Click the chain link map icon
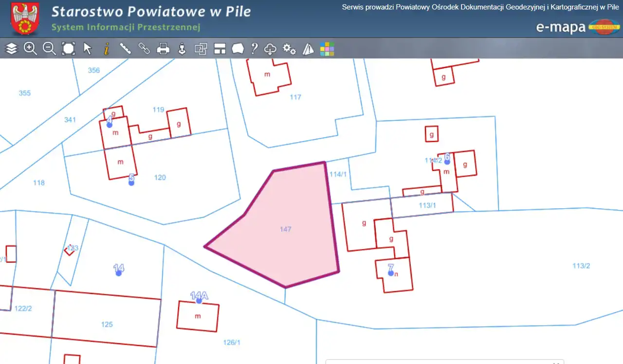The height and width of the screenshot is (364, 623). point(144,49)
